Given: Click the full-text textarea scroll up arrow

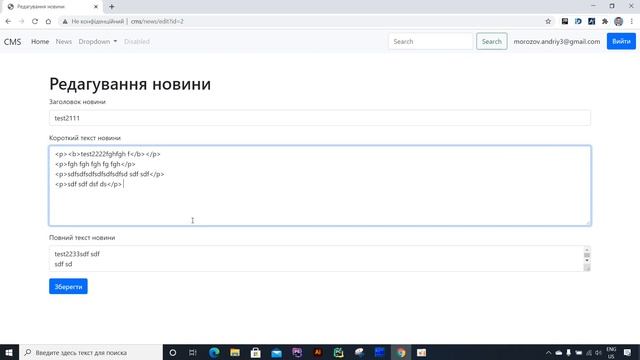Looking at the screenshot, I should [587, 249].
